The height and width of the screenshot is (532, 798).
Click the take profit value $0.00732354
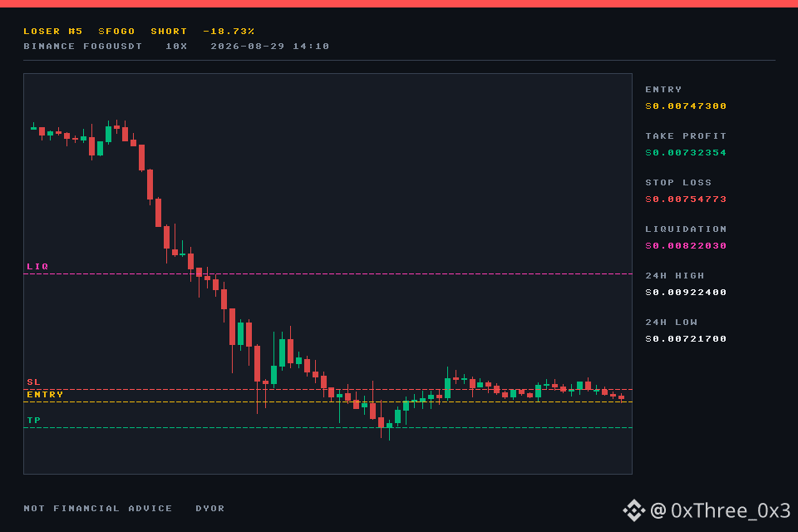point(686,153)
